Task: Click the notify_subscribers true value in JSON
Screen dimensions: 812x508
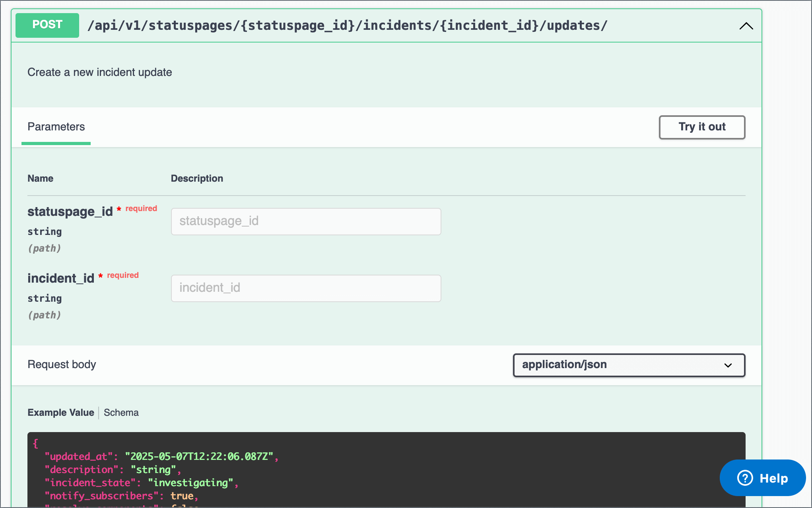Action: coord(182,496)
